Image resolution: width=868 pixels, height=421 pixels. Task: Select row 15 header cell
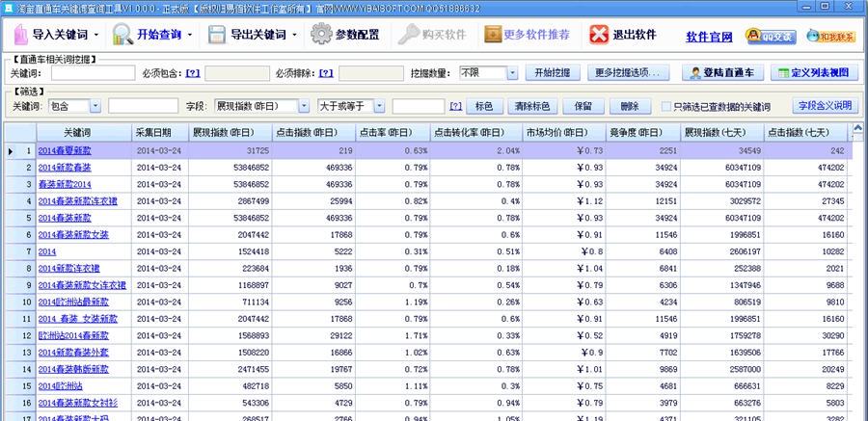(x=20, y=386)
